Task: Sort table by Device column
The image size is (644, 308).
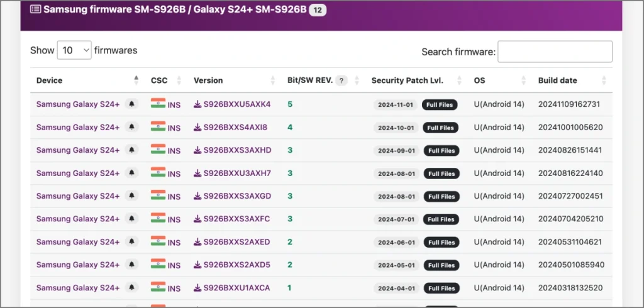Action: point(136,80)
